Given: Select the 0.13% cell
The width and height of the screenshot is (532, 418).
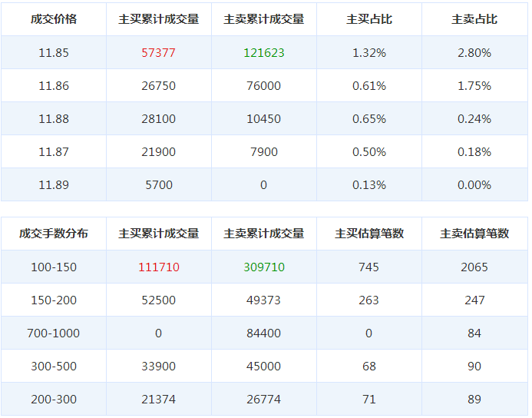Looking at the screenshot, I should tap(369, 184).
